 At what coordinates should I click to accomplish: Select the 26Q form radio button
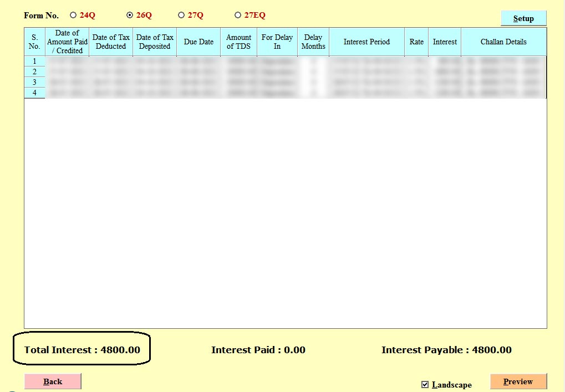coord(130,16)
